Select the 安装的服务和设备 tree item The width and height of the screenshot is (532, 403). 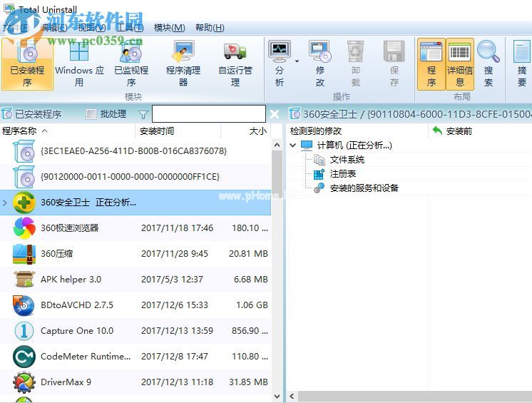coord(364,188)
